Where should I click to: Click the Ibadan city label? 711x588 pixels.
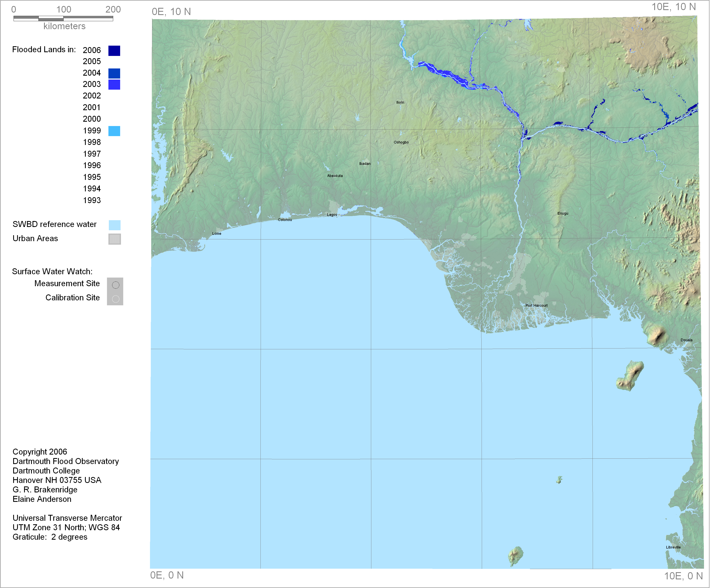click(365, 164)
